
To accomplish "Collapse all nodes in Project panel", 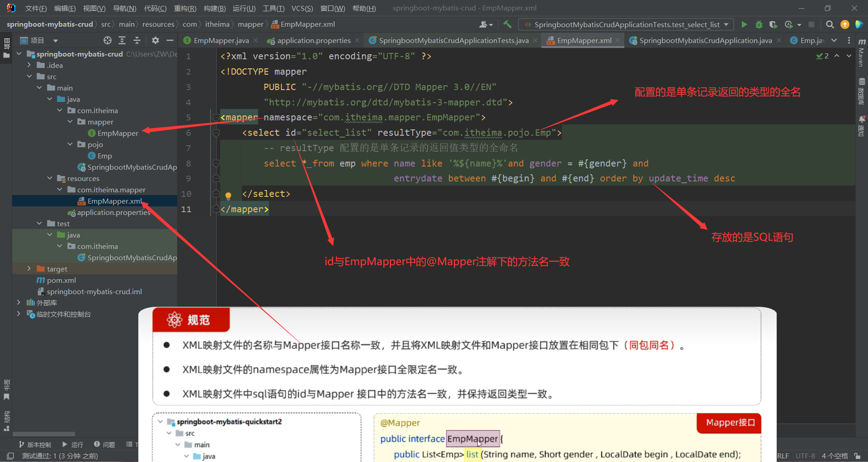I will (137, 40).
